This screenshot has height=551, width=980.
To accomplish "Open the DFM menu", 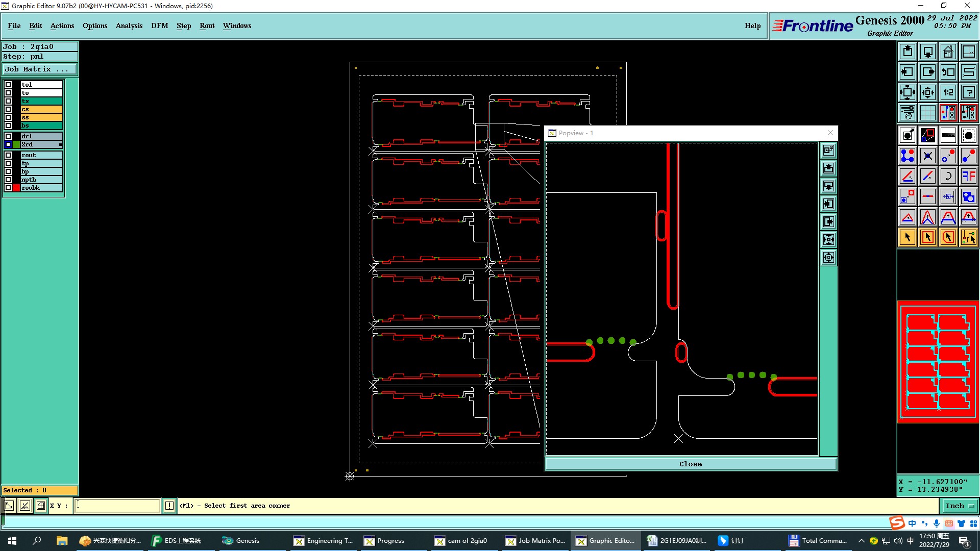I will point(159,26).
